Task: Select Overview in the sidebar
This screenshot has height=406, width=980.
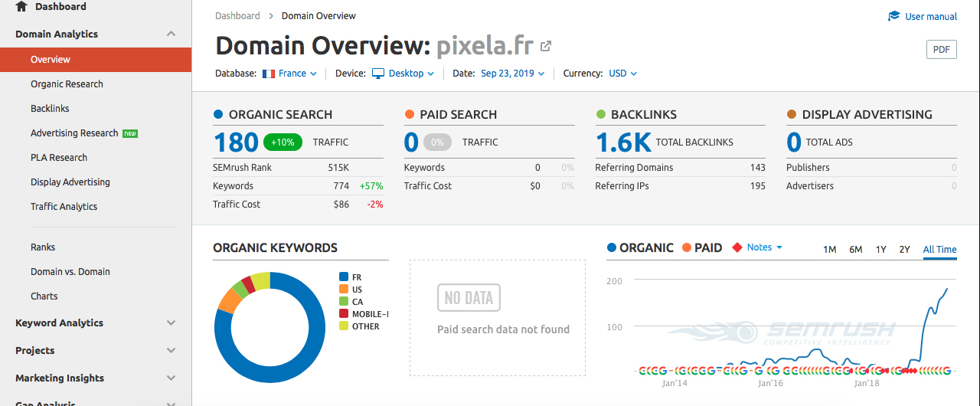Action: coord(96,60)
